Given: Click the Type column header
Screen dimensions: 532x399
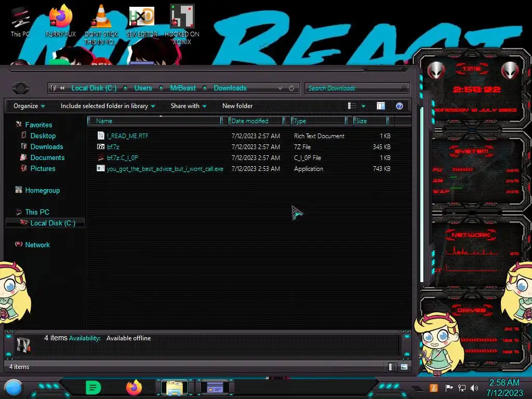Looking at the screenshot, I should [x=318, y=121].
